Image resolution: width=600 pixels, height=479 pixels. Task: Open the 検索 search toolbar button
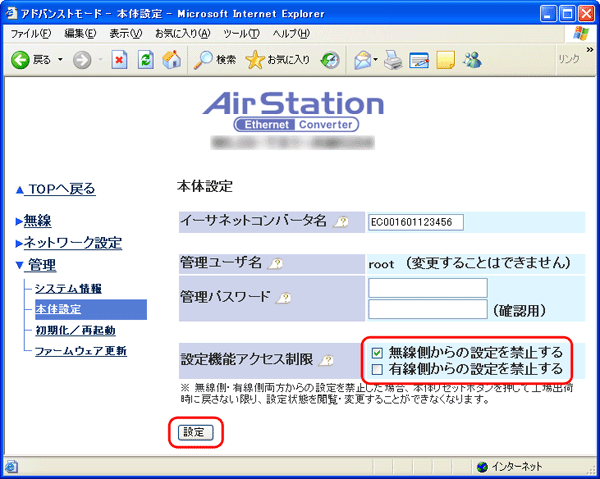coord(214,60)
